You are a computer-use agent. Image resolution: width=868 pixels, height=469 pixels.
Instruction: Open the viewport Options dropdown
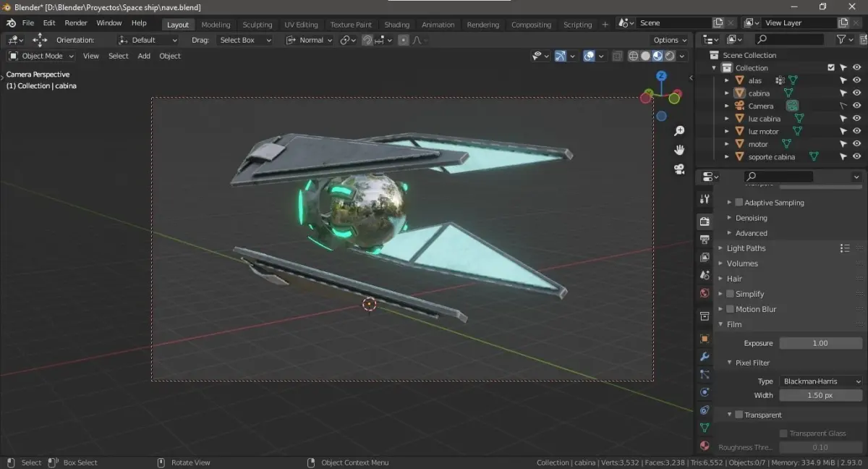[669, 40]
